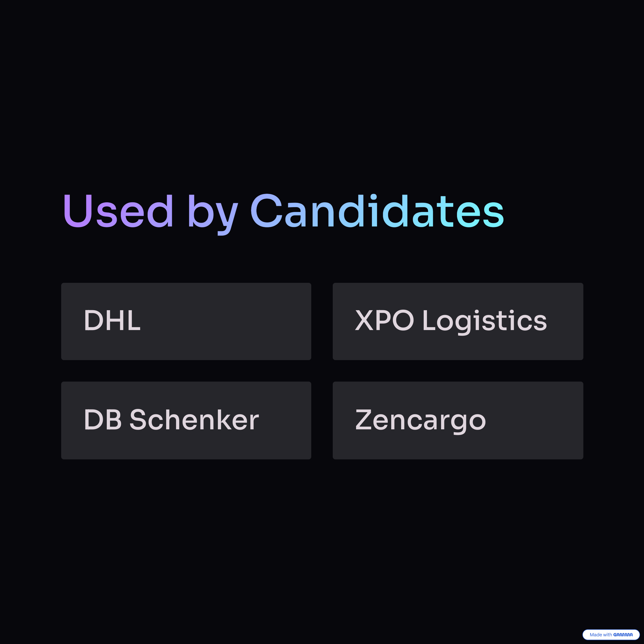This screenshot has width=644, height=644.
Task: Click the GAMMA logo in the badge
Action: coord(623,635)
